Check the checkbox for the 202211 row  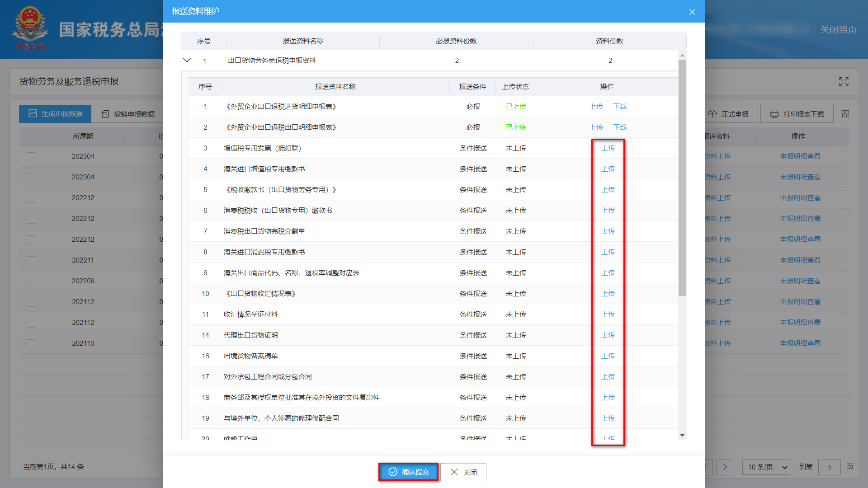point(30,260)
